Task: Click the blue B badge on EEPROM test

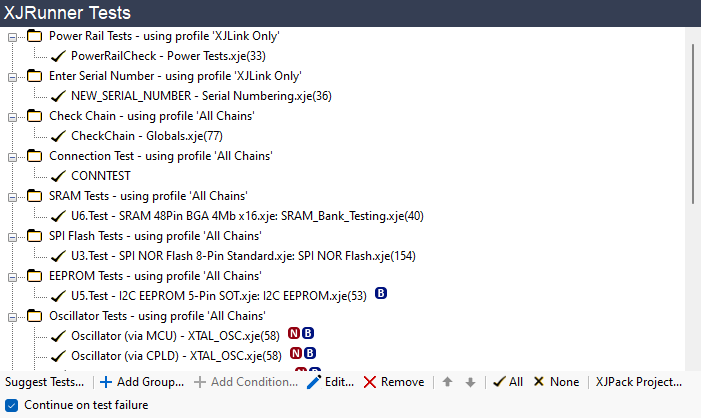Action: pyautogui.click(x=381, y=294)
